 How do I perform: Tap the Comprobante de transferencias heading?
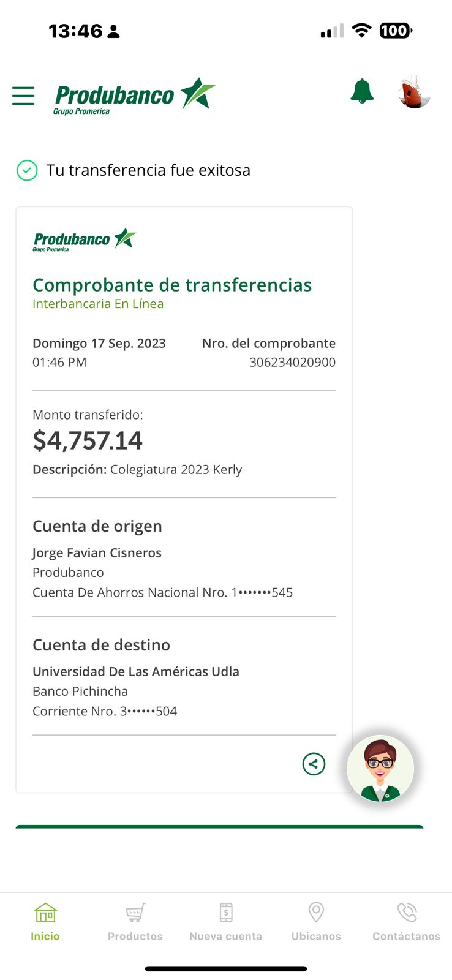pos(172,285)
